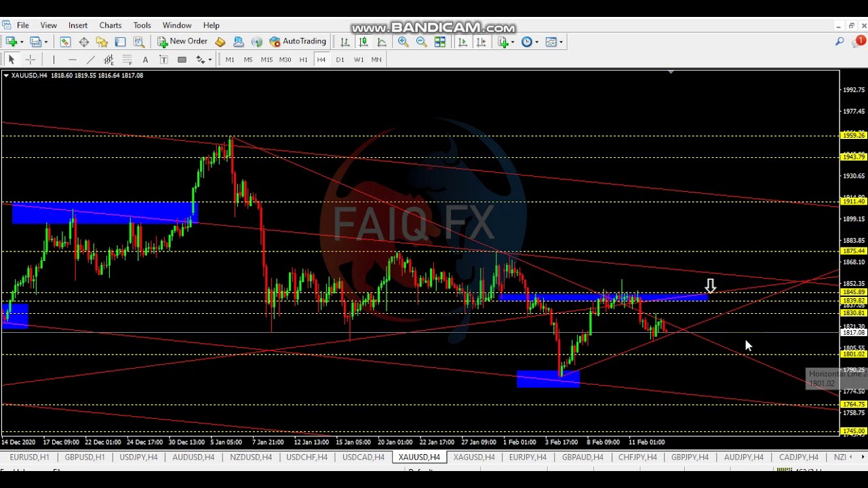Open the Charts menu
This screenshot has height=488, width=868.
pyautogui.click(x=111, y=25)
